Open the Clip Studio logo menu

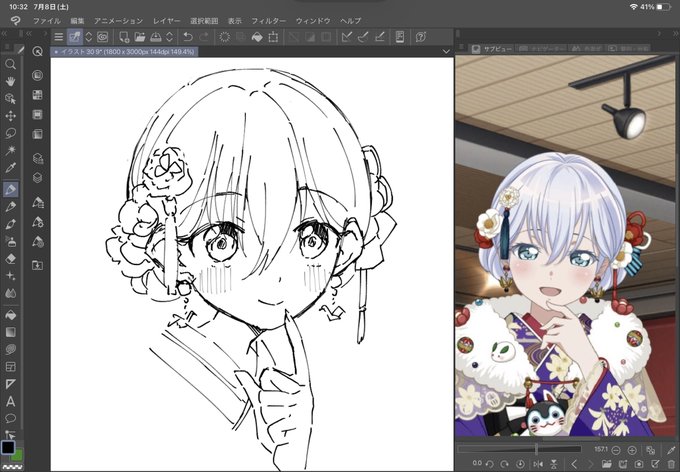coord(16,21)
